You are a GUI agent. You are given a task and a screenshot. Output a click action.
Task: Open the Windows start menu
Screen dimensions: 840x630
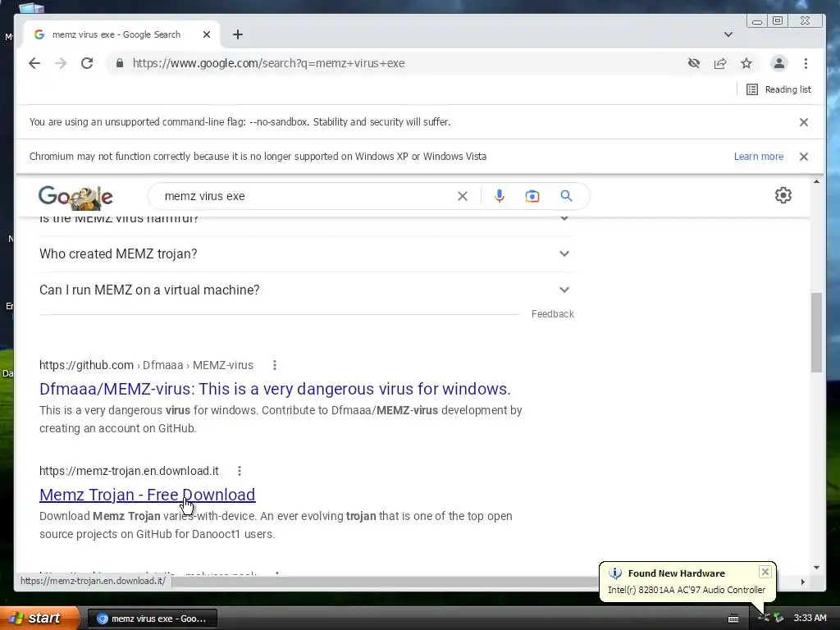tap(39, 619)
